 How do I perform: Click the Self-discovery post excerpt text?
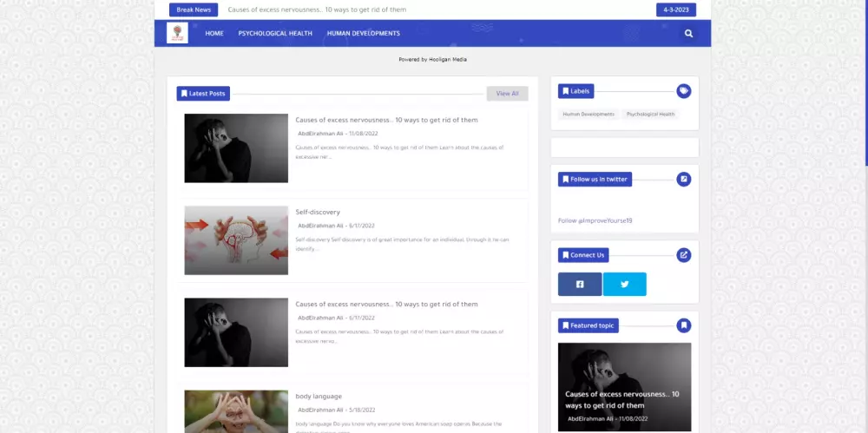click(x=402, y=244)
